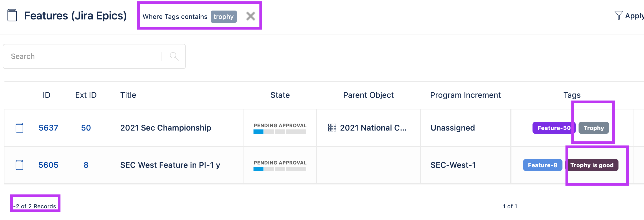Image resolution: width=644 pixels, height=220 pixels.
Task: Open feature ID 5605 link
Action: point(48,165)
